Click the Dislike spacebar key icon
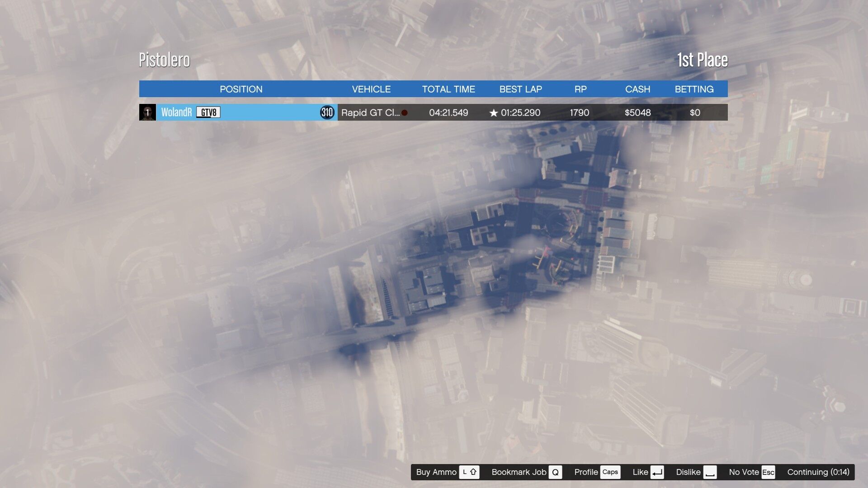868x488 pixels. pyautogui.click(x=710, y=472)
